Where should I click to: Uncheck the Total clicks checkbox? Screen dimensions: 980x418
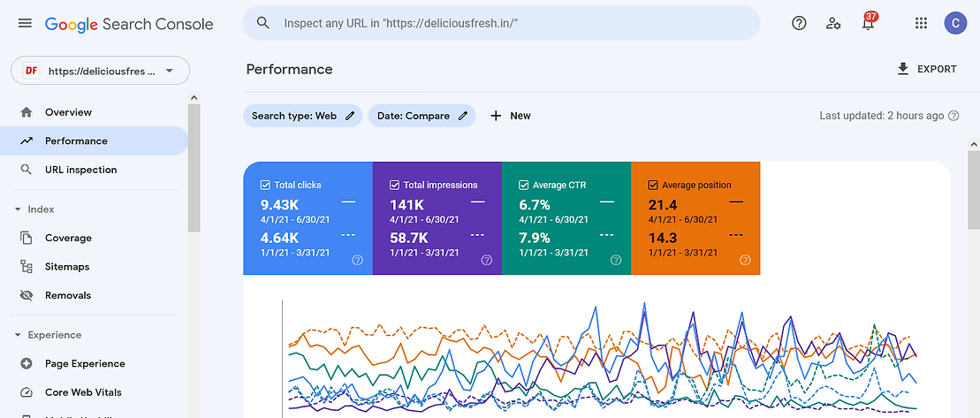265,186
